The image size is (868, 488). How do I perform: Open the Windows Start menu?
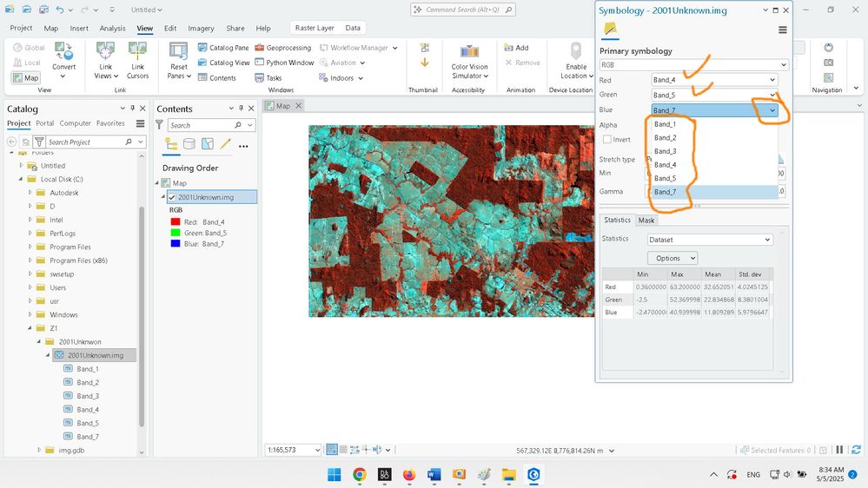(335, 475)
